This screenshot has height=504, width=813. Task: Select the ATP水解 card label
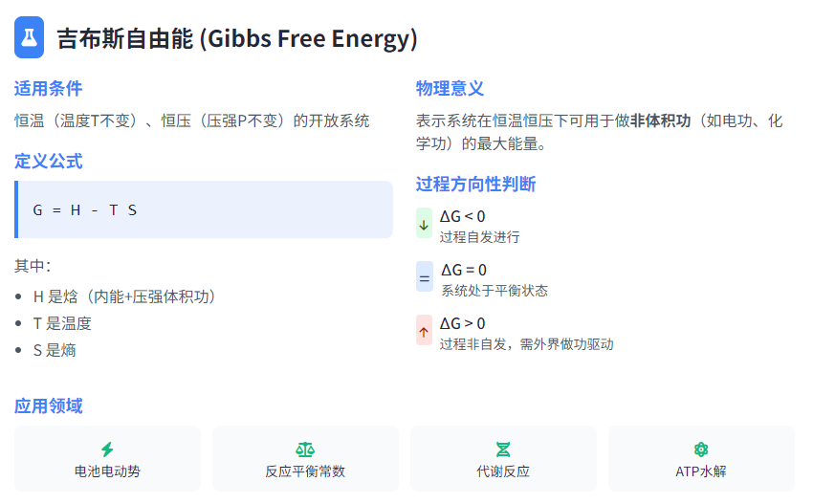[x=701, y=471]
